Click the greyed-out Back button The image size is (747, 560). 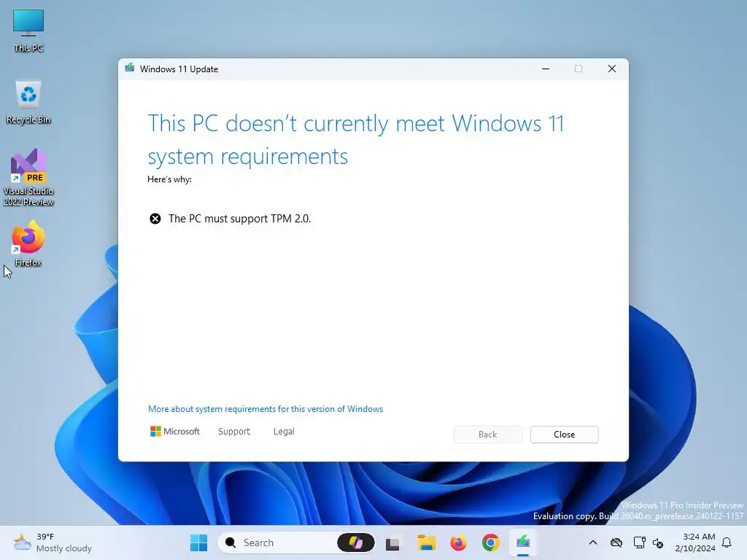pos(488,435)
